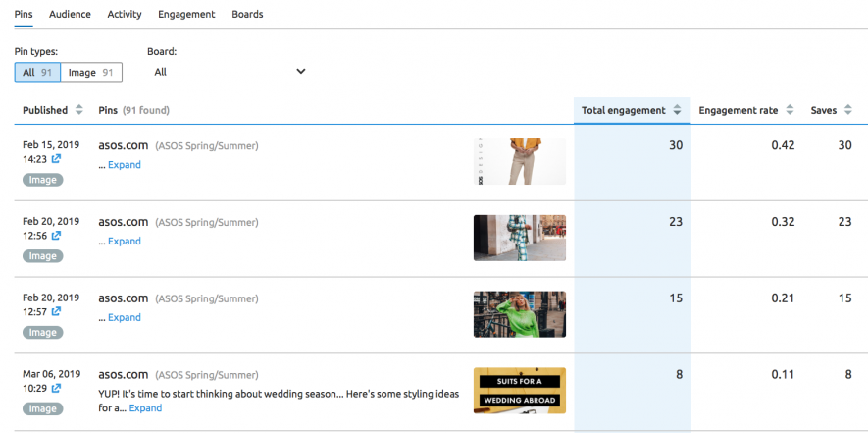
Task: Open the Board dropdown set to All
Action: (x=230, y=72)
